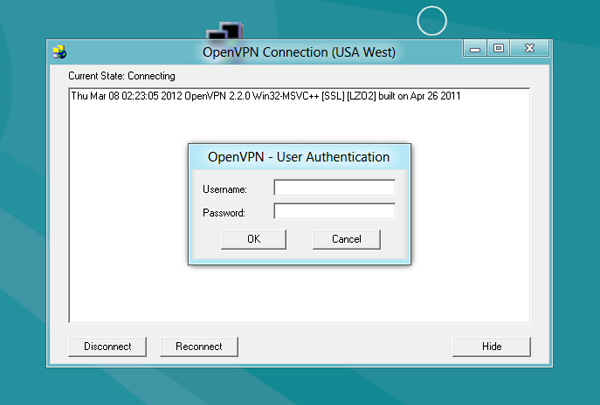600x405 pixels.
Task: Click the Reconnect button
Action: [x=199, y=346]
